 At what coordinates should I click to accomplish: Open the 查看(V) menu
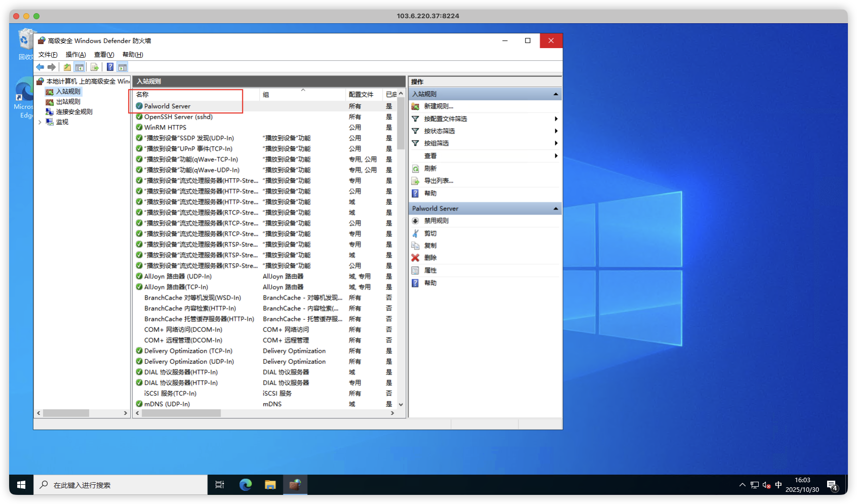pos(104,55)
